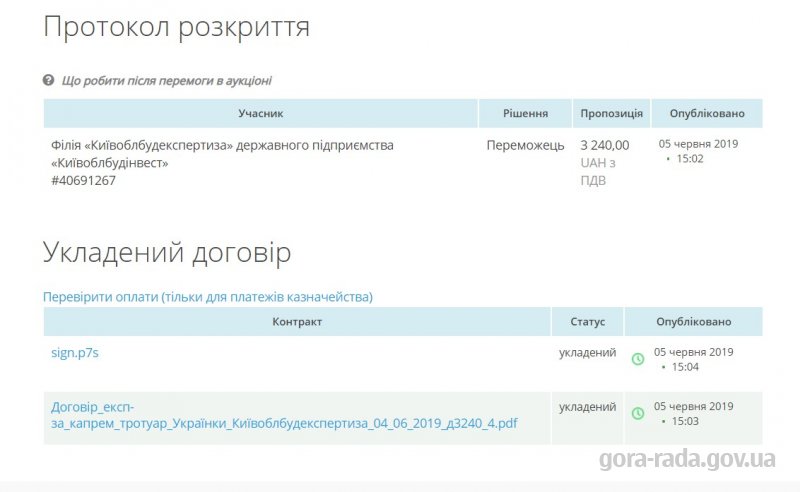Click 'Протокол розкриття' heading

tap(177, 27)
